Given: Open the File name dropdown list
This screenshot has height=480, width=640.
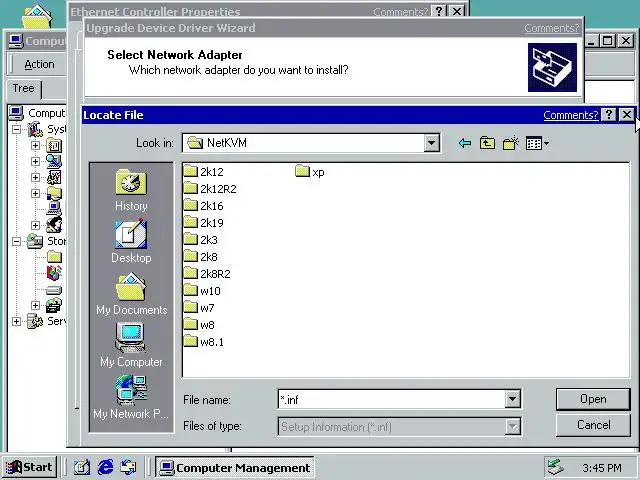Looking at the screenshot, I should pos(512,399).
